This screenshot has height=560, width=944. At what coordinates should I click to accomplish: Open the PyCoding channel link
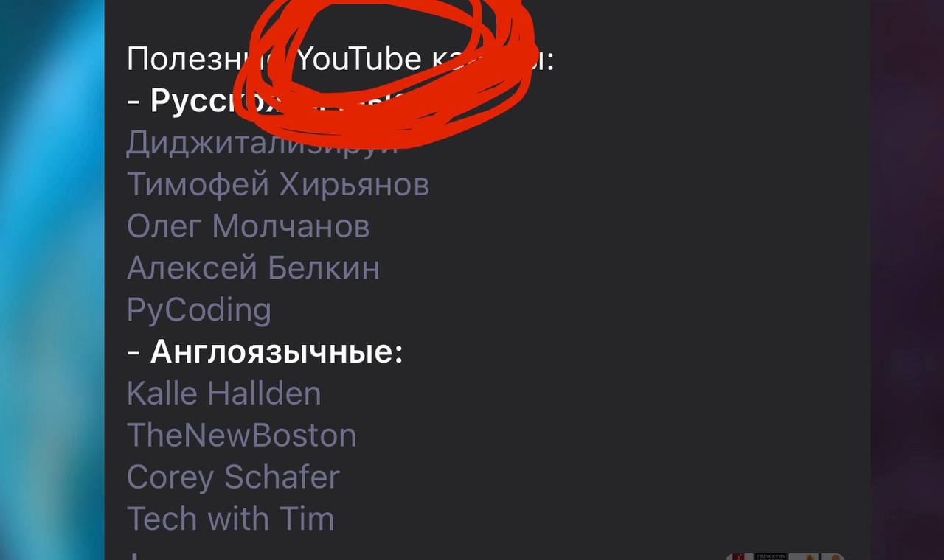point(199,310)
